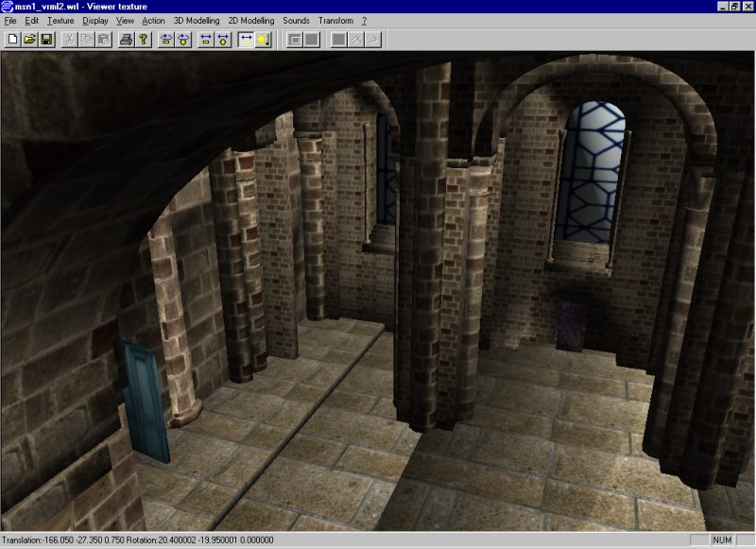
Task: Click the teal door in the scene
Action: point(147,402)
